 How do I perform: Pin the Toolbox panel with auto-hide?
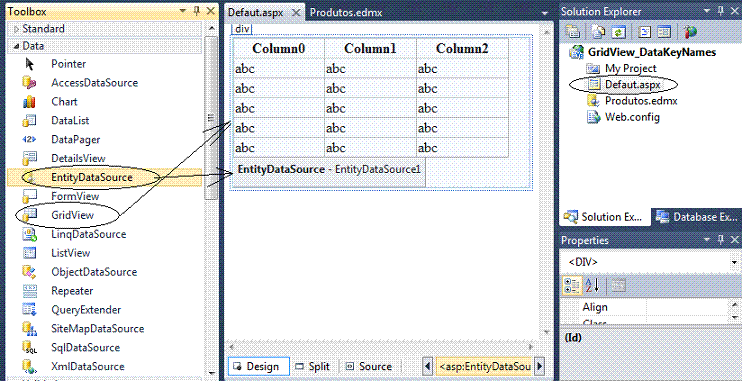[197, 12]
